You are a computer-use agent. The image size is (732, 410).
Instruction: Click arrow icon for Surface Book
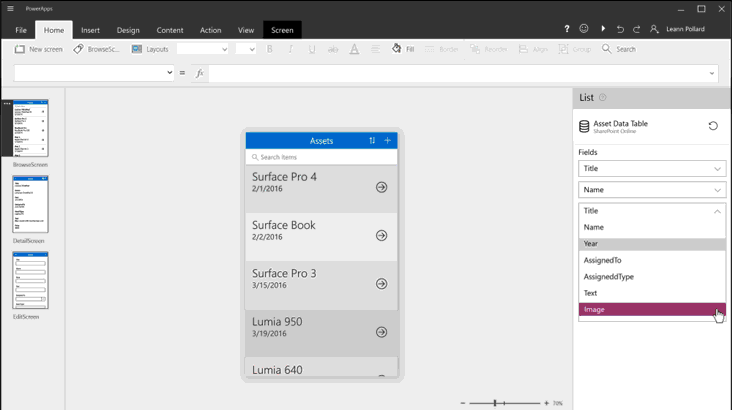381,235
